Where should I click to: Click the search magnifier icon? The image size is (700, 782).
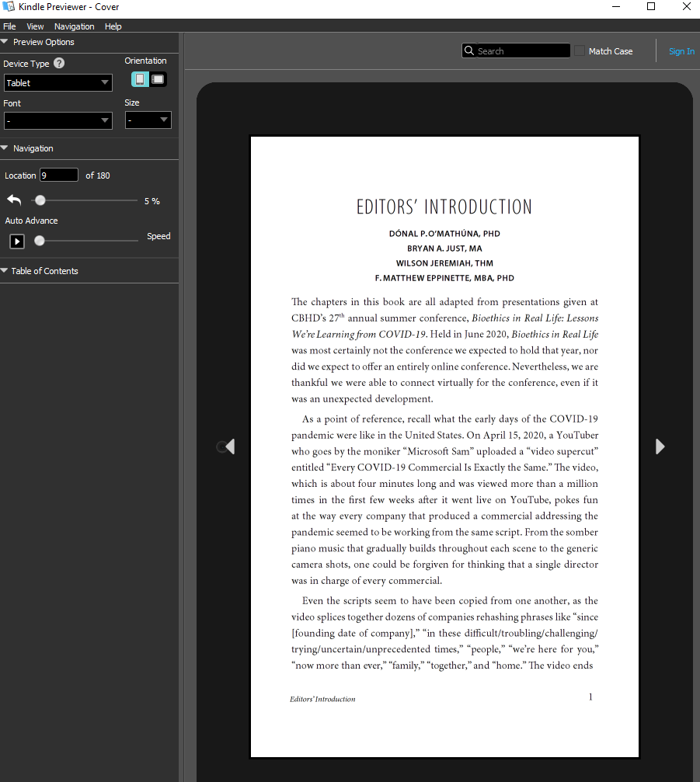469,51
